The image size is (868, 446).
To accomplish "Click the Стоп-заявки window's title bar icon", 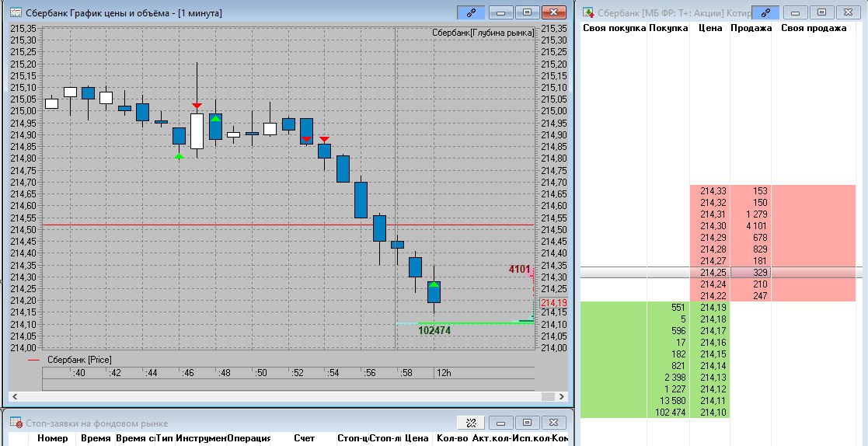I will (x=16, y=423).
